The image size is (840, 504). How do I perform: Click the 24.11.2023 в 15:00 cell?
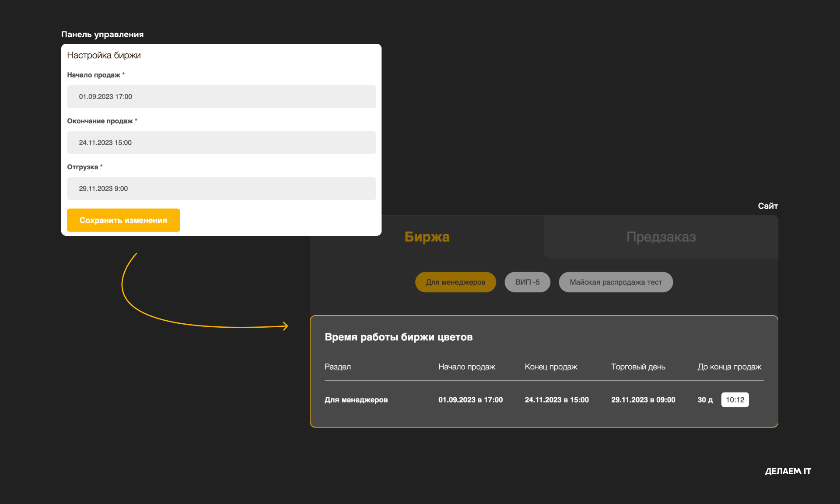[556, 400]
